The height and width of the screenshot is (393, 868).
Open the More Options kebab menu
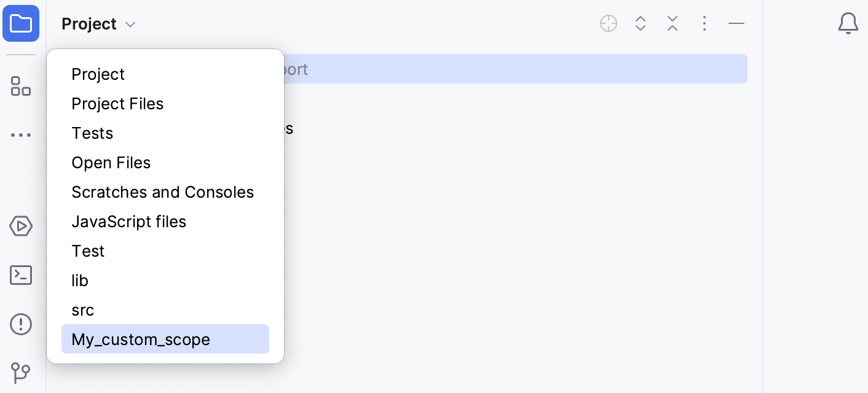click(704, 23)
